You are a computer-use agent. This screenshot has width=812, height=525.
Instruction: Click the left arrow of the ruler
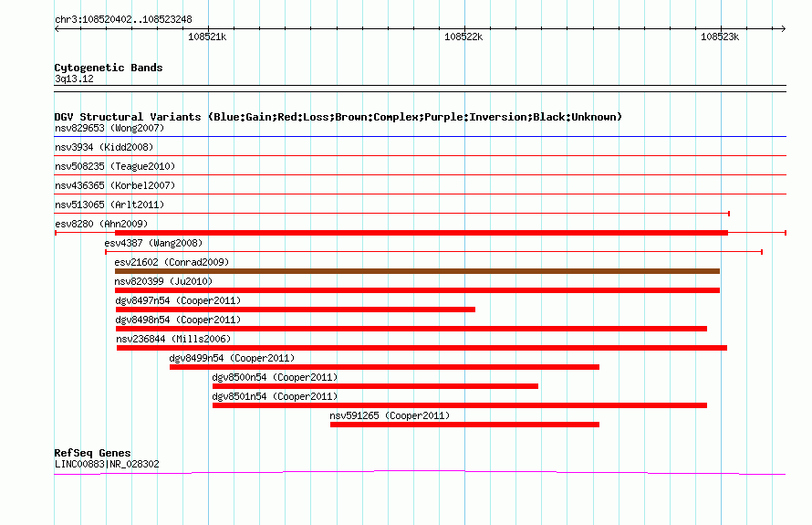57,28
